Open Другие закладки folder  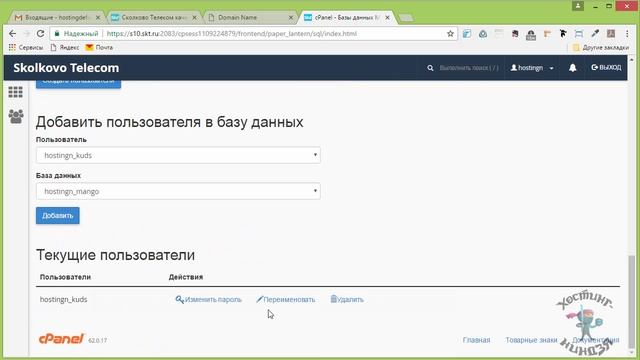601,47
